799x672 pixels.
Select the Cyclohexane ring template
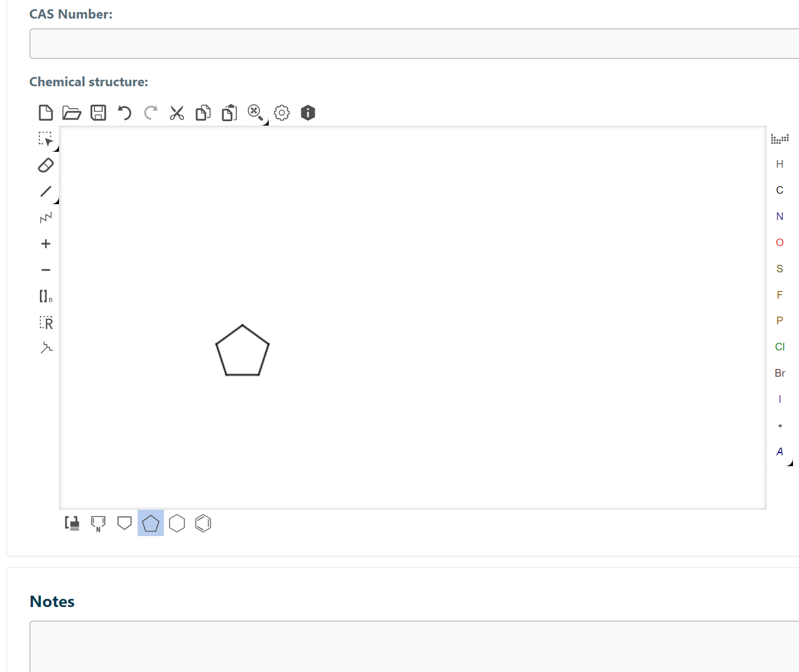click(177, 524)
